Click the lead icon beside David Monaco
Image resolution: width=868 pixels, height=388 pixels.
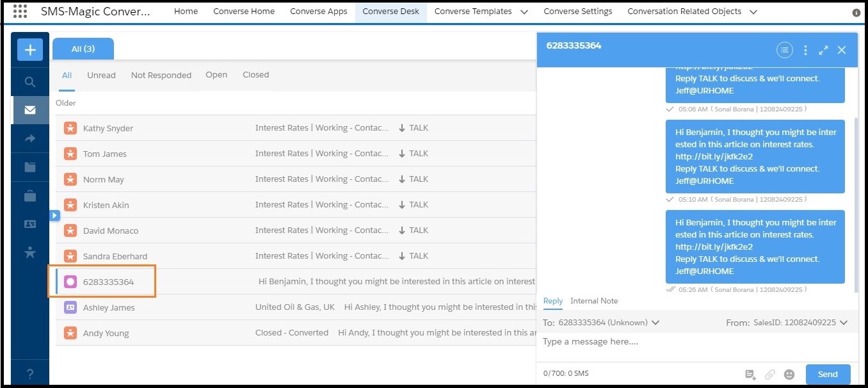[x=70, y=230]
